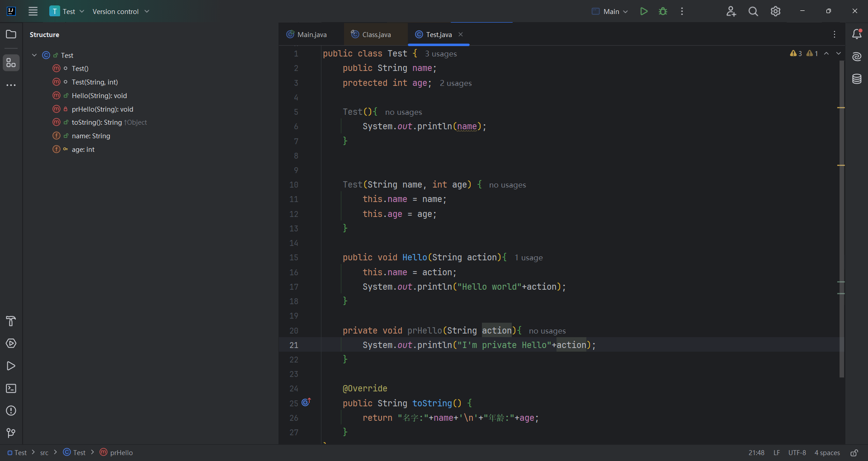
Task: Collapse the Test class node in Structure
Action: tap(34, 55)
